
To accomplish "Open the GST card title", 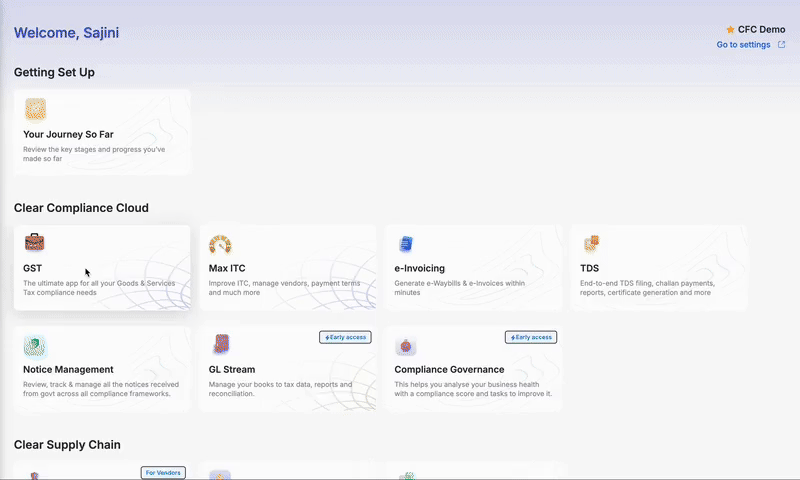I will pyautogui.click(x=32, y=268).
